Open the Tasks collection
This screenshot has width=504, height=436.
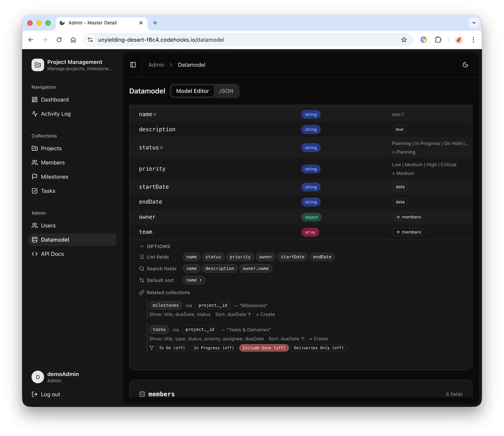point(48,191)
